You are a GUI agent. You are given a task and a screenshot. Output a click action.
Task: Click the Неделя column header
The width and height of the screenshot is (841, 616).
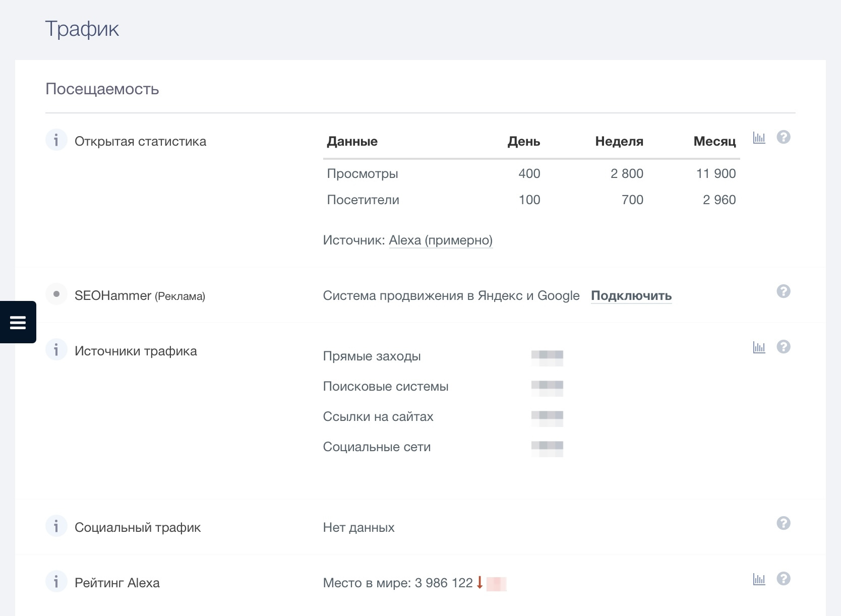(619, 141)
